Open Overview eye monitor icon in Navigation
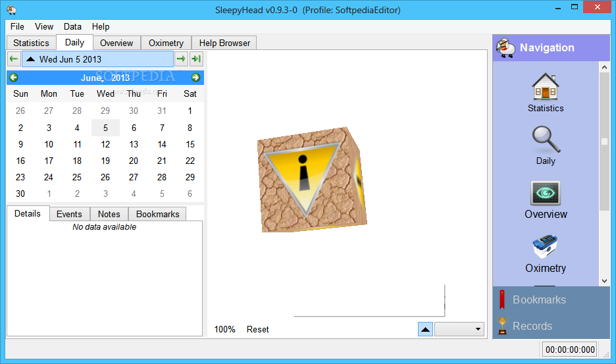Viewport: 616px width, 364px height. click(x=546, y=193)
